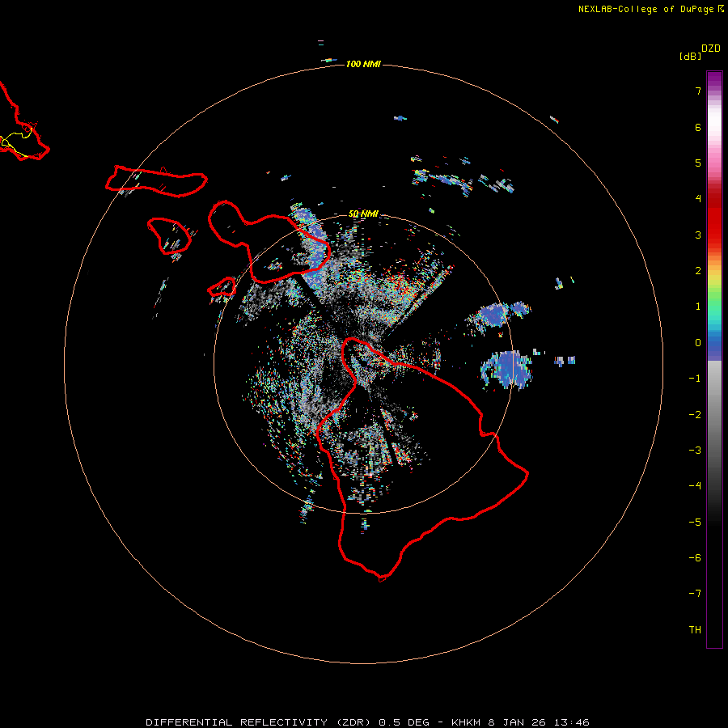Click the -7 dB value on scale
Screen dimensions: 728x728
click(695, 594)
